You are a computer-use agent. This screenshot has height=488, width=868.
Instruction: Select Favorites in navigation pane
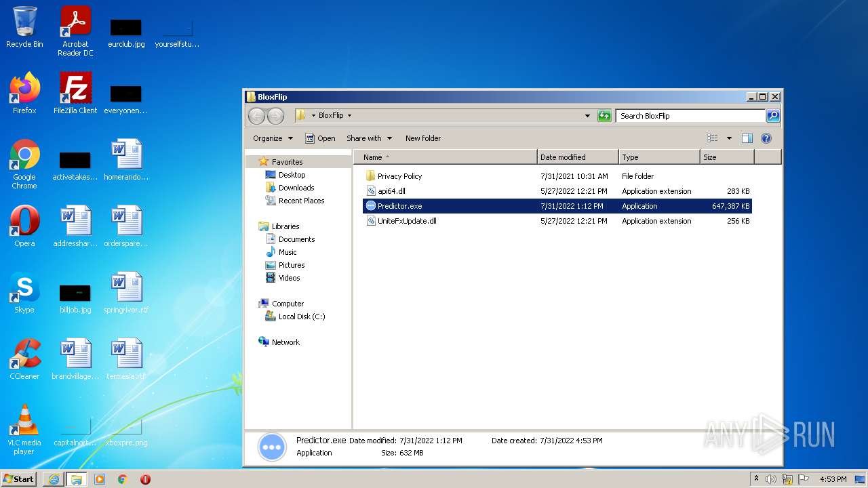click(287, 162)
